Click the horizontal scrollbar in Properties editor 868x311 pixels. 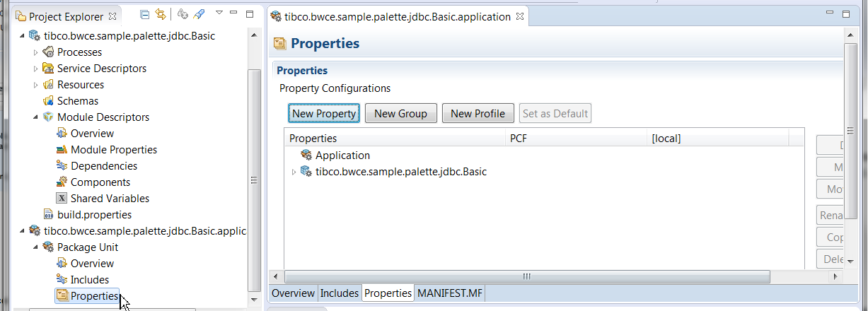click(527, 276)
